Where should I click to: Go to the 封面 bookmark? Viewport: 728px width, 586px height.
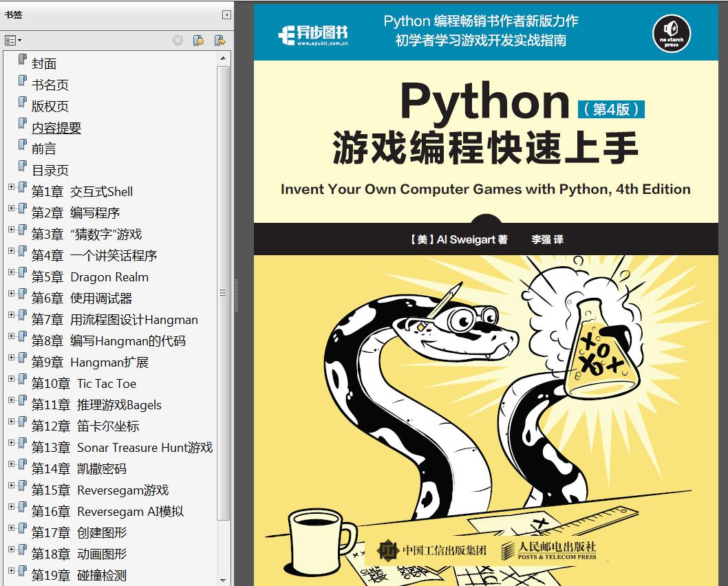(x=44, y=63)
